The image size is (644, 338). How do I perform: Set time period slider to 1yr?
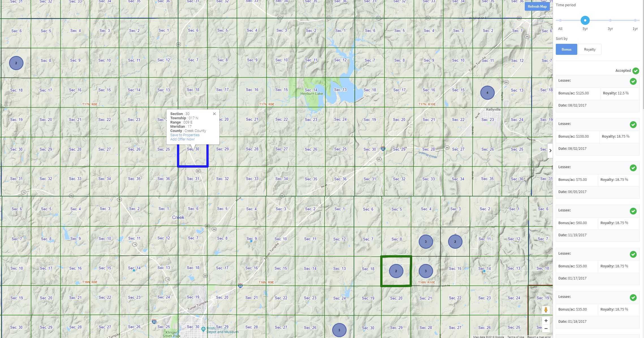tap(635, 20)
